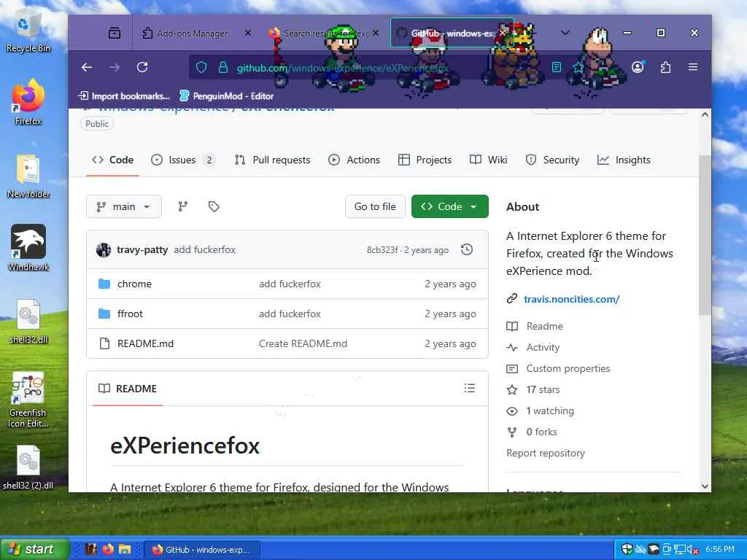Open the Firefox account menu
The width and height of the screenshot is (747, 560).
coord(638,67)
